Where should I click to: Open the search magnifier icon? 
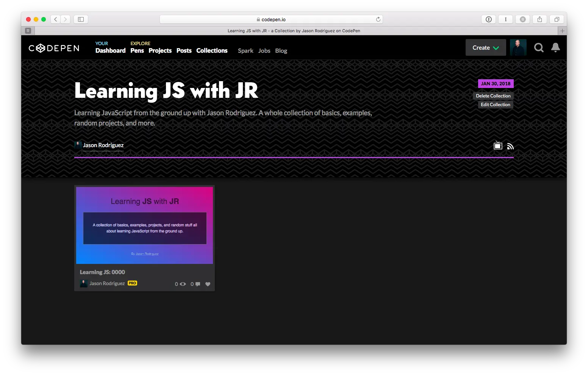pos(539,48)
